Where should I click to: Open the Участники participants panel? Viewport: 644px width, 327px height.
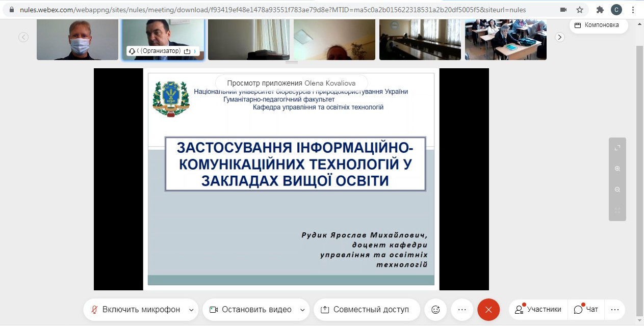(538, 310)
